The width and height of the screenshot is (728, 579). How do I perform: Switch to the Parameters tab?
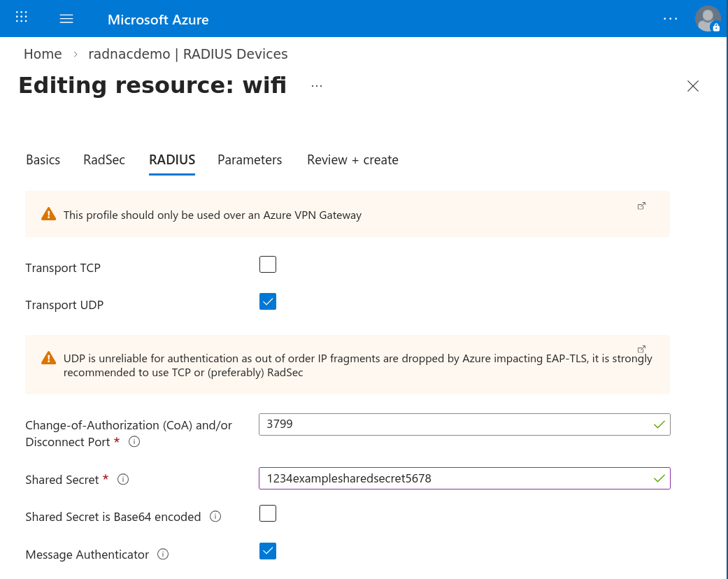click(x=250, y=159)
